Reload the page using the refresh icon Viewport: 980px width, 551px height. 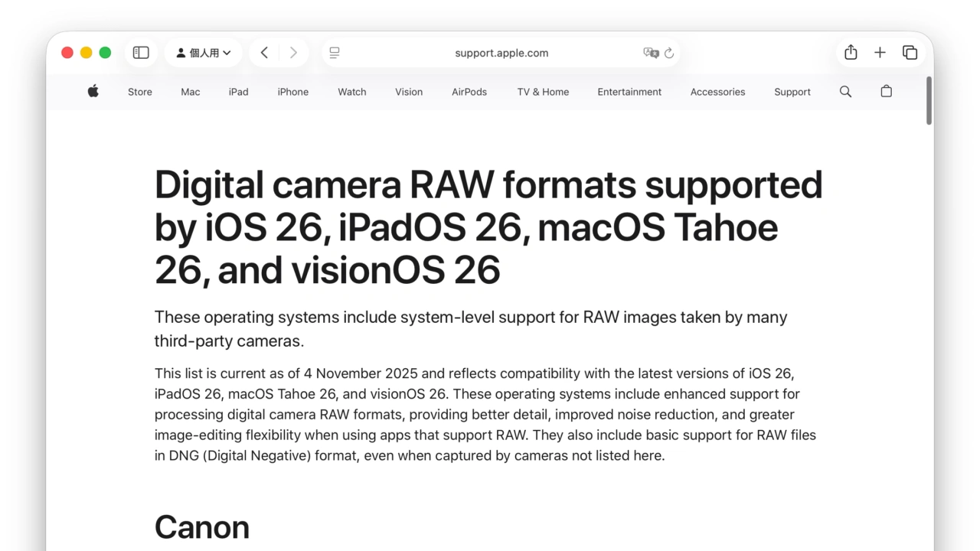point(668,53)
